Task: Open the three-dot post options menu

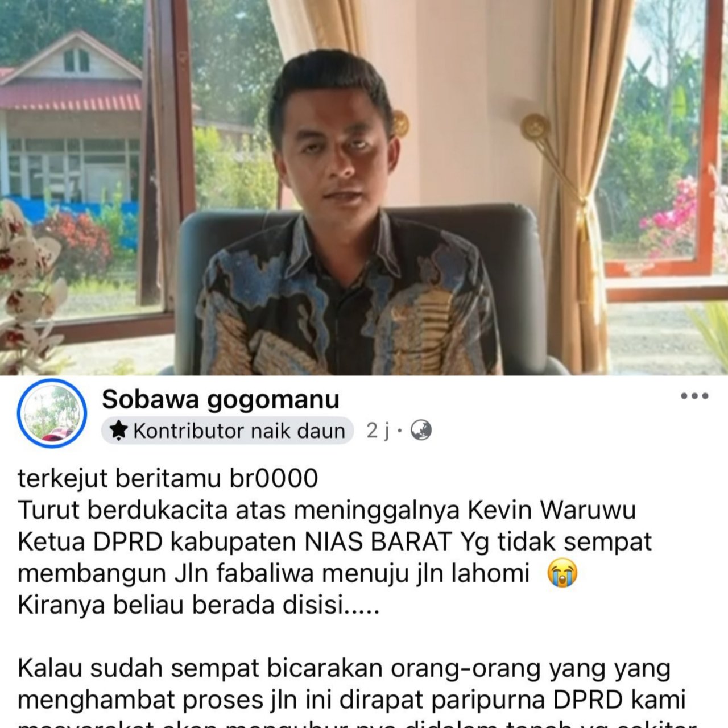Action: click(x=694, y=396)
